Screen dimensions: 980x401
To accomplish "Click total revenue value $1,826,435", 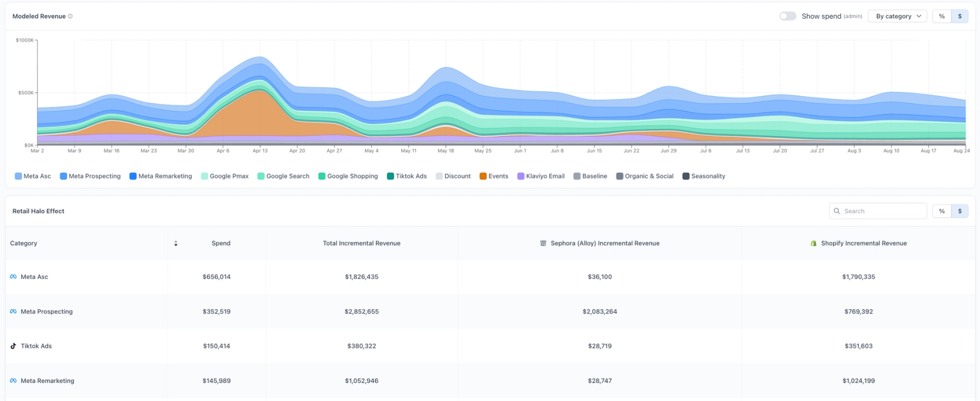I will point(362,277).
